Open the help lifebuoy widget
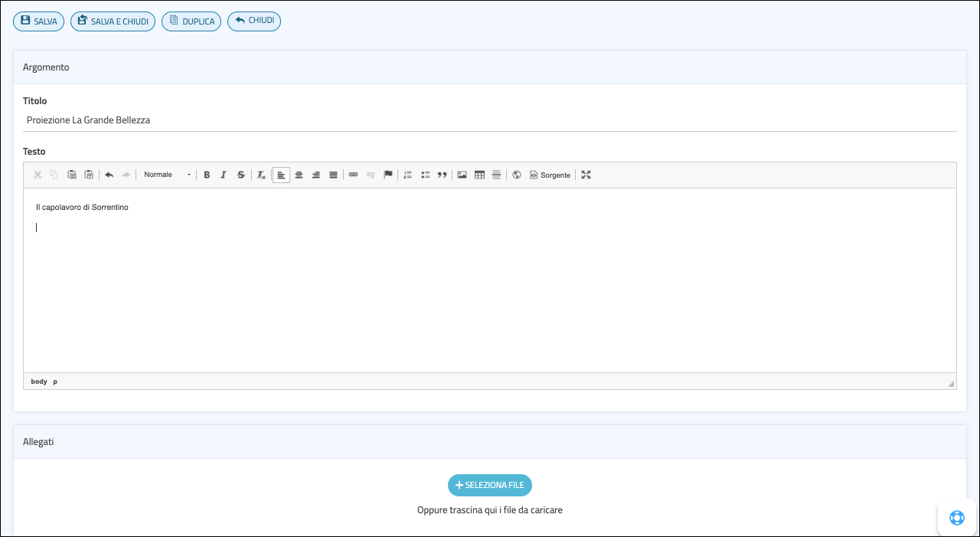Image resolution: width=980 pixels, height=537 pixels. point(957,518)
